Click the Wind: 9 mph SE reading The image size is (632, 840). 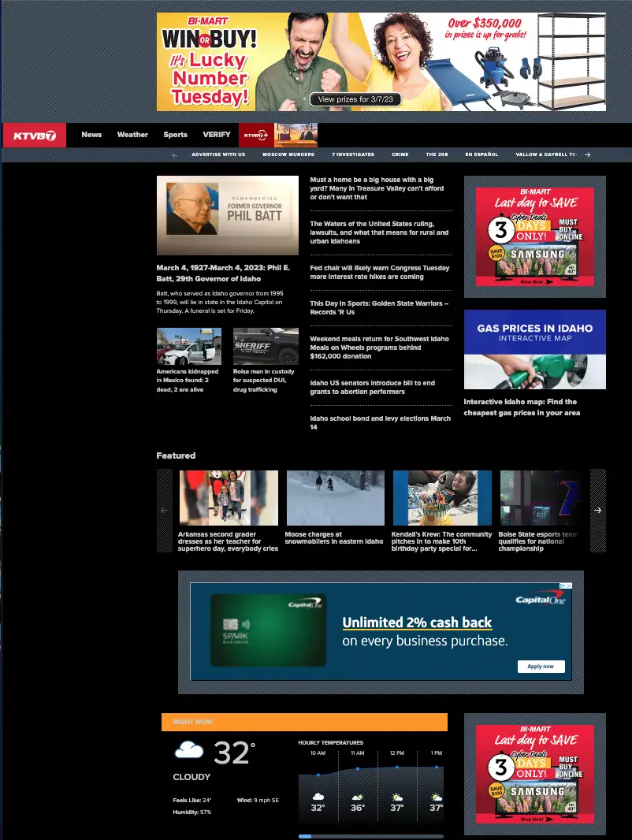(x=258, y=801)
